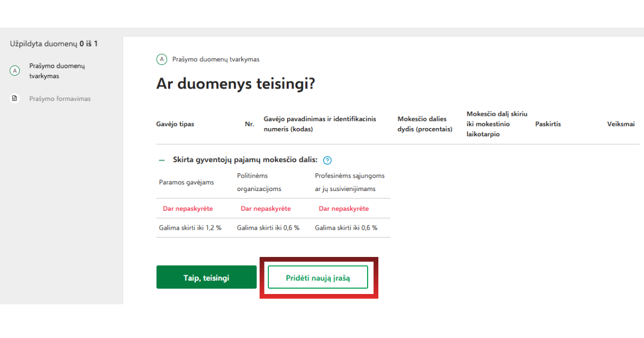This screenshot has width=644, height=338.
Task: Open the question mark help tooltip
Action: pos(327,160)
